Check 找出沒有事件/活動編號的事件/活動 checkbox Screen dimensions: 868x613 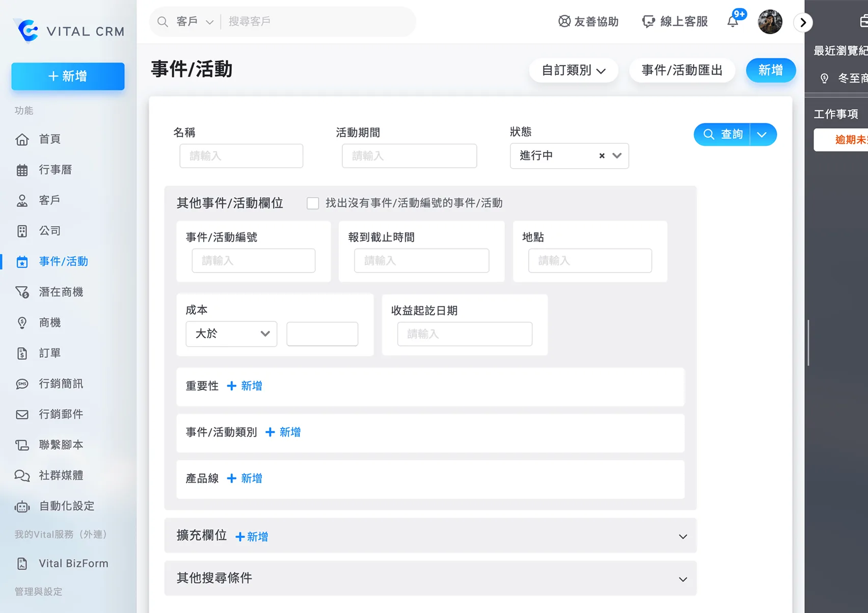coord(313,203)
